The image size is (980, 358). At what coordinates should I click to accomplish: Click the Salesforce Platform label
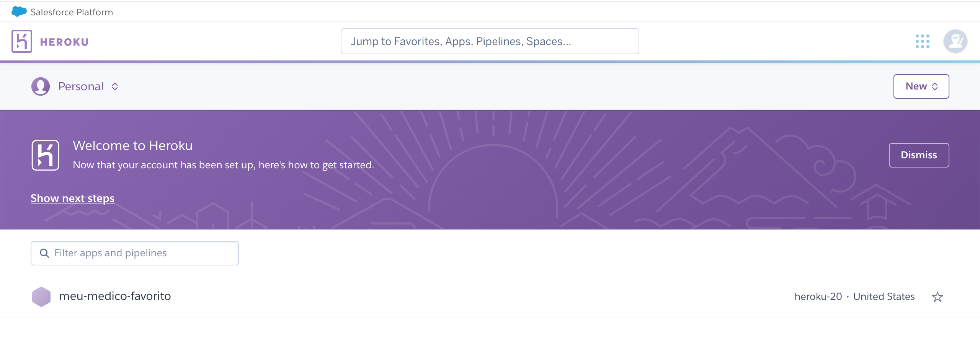click(72, 12)
